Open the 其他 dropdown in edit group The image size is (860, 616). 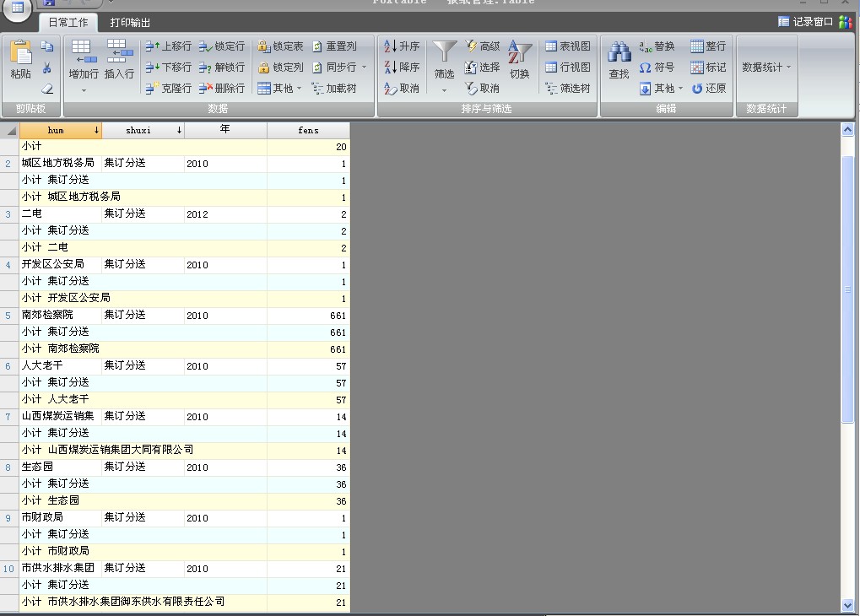coord(662,88)
